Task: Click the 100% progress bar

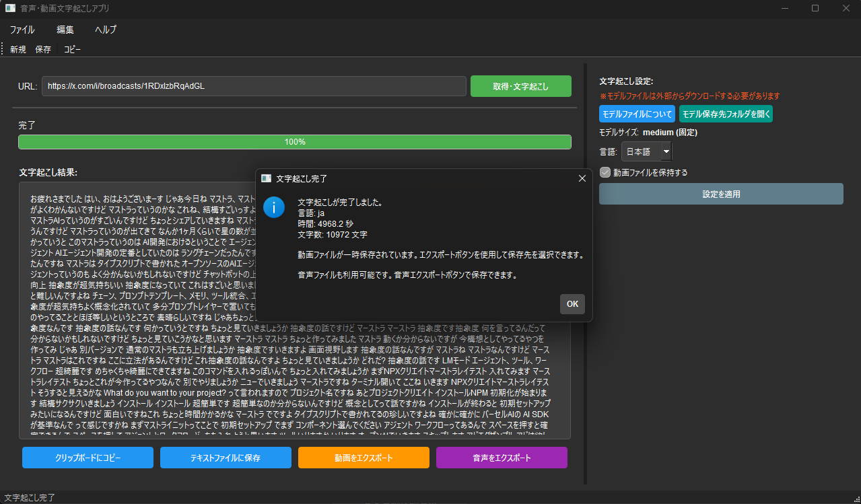Action: click(x=295, y=142)
